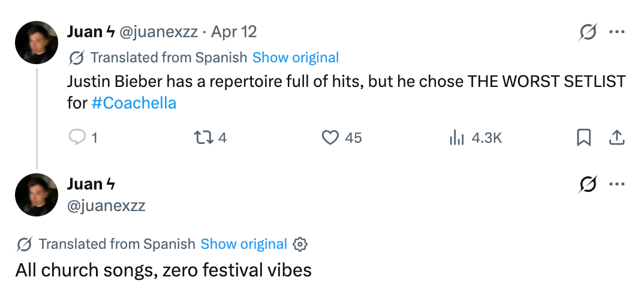Click the "All church songs" reply text
Image resolution: width=644 pixels, height=301 pixels.
pyautogui.click(x=164, y=270)
